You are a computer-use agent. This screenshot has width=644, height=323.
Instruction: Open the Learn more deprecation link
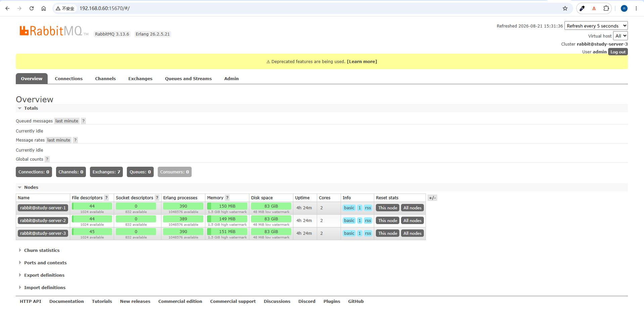coord(362,62)
